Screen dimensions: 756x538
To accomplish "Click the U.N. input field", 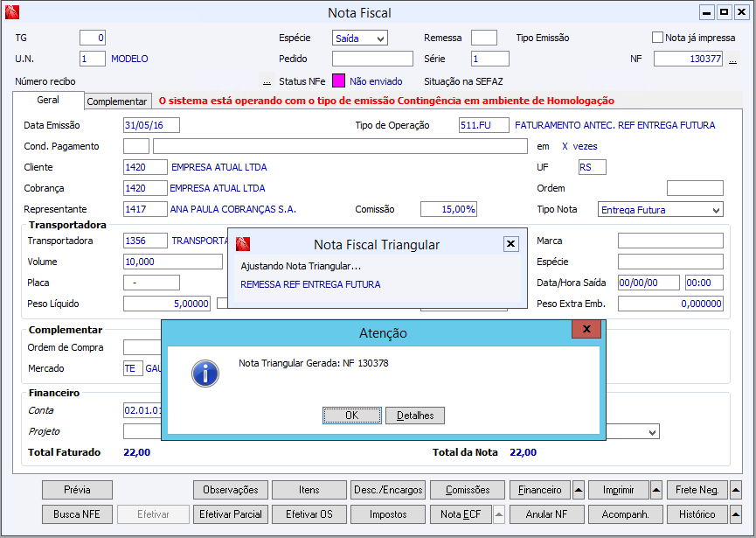I will [x=93, y=59].
